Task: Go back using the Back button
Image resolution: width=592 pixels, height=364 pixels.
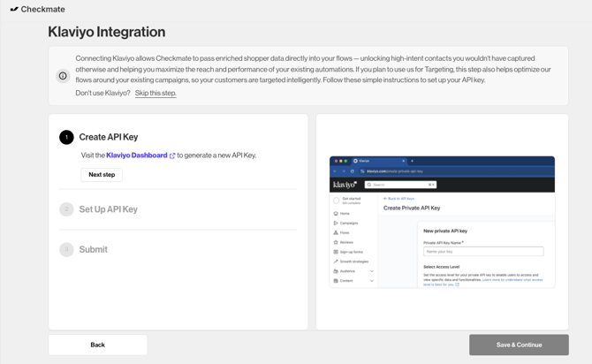Action: (x=97, y=345)
